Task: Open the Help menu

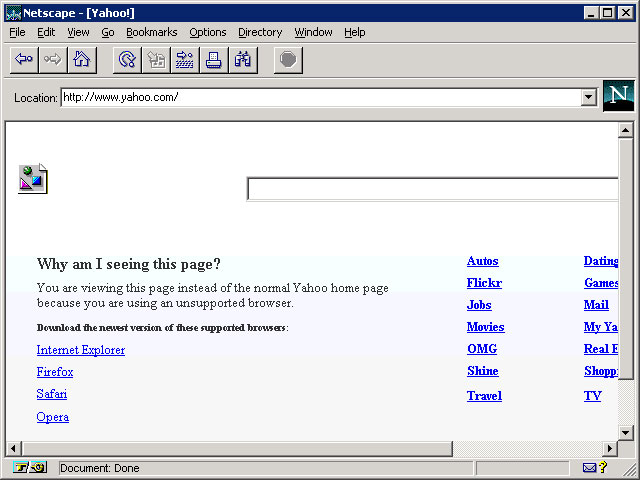Action: [355, 32]
